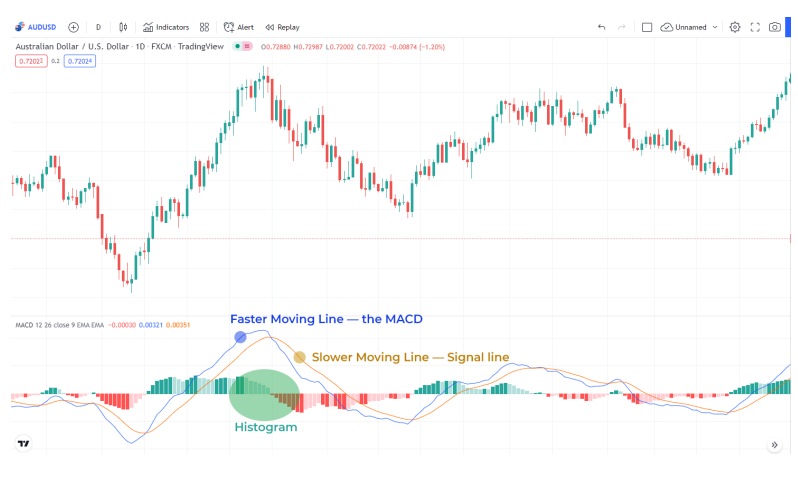Undo the last chart action
Image resolution: width=798 pixels, height=490 pixels.
(602, 27)
